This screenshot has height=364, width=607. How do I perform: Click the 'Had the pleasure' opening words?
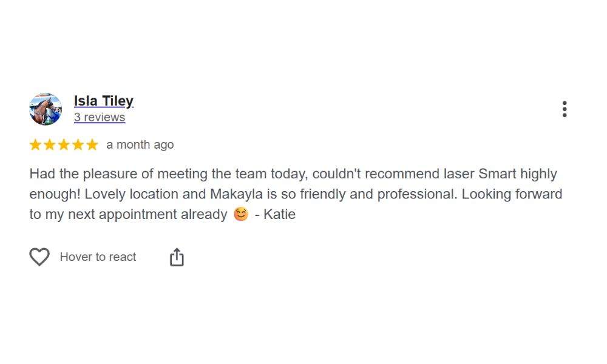76,174
